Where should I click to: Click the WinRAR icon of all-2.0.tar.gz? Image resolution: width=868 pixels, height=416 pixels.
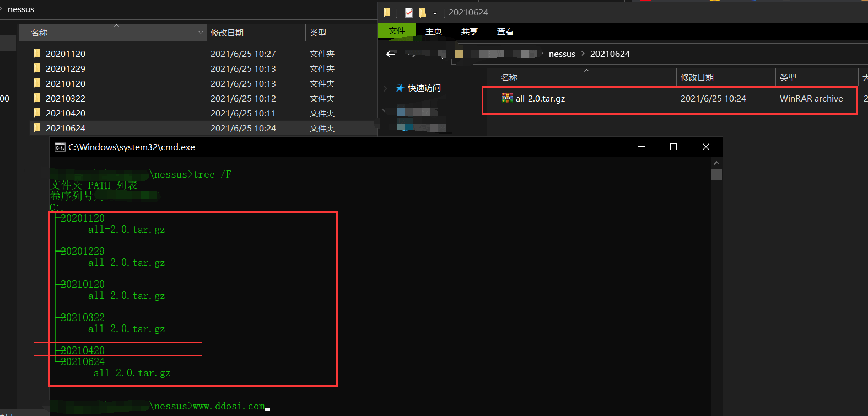(x=507, y=98)
